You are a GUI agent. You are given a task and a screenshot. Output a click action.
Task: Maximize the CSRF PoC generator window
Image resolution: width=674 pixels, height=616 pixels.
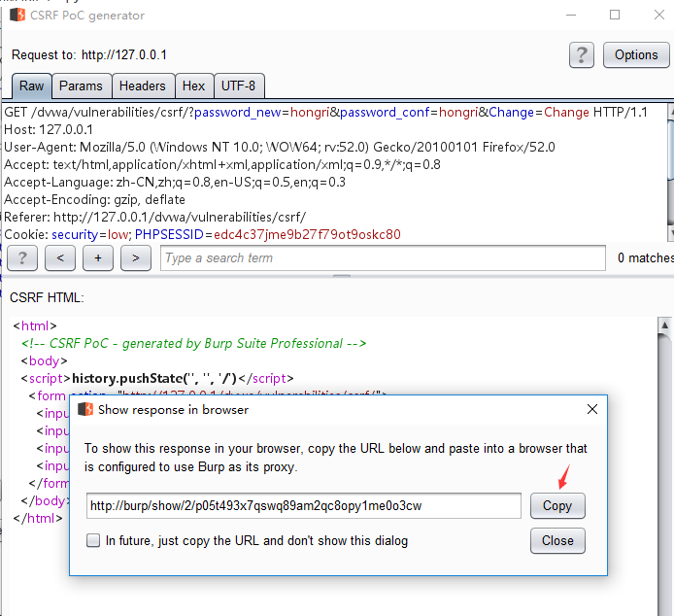(x=615, y=15)
